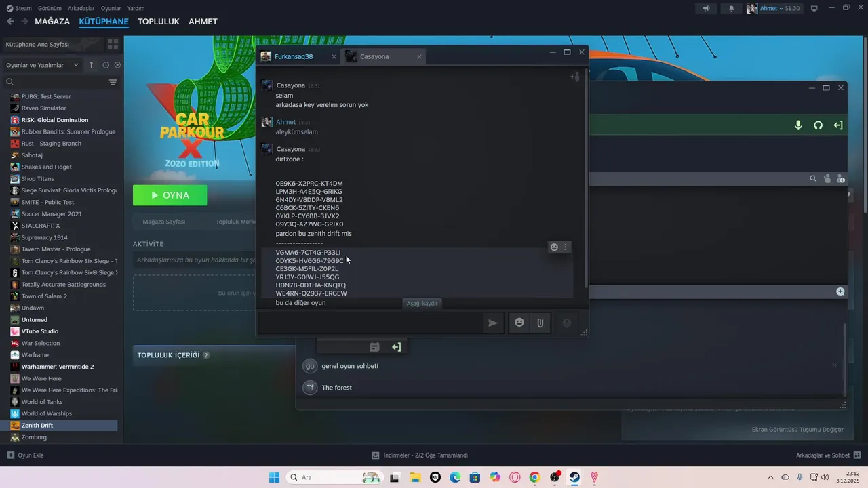Open File Explorer from the taskbar
The image size is (868, 488).
[415, 477]
